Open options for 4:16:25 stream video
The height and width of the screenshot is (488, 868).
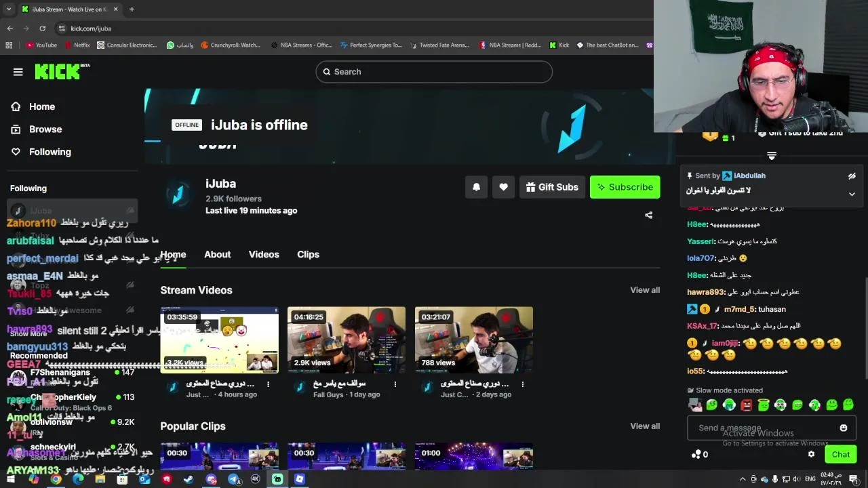tap(395, 384)
